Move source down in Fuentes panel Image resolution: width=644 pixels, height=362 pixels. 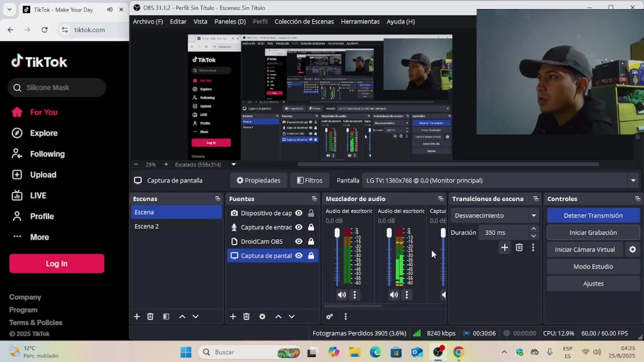(291, 316)
